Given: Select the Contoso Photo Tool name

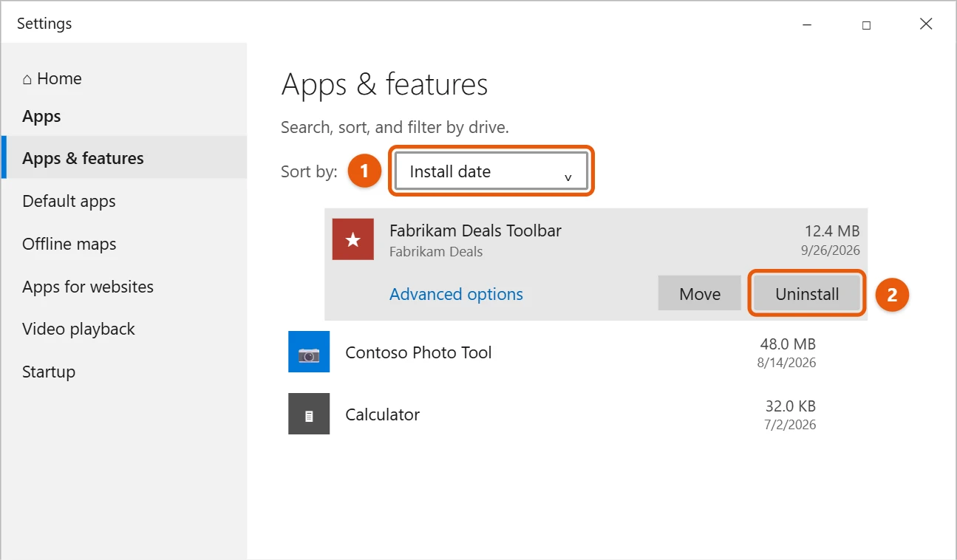Looking at the screenshot, I should (418, 352).
